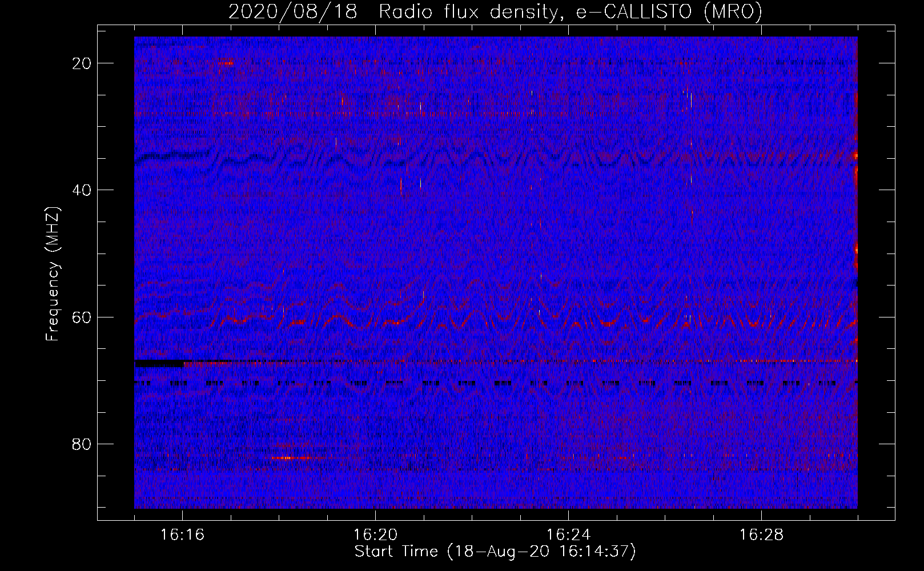Click the 16:20 time tick label

coord(376,535)
